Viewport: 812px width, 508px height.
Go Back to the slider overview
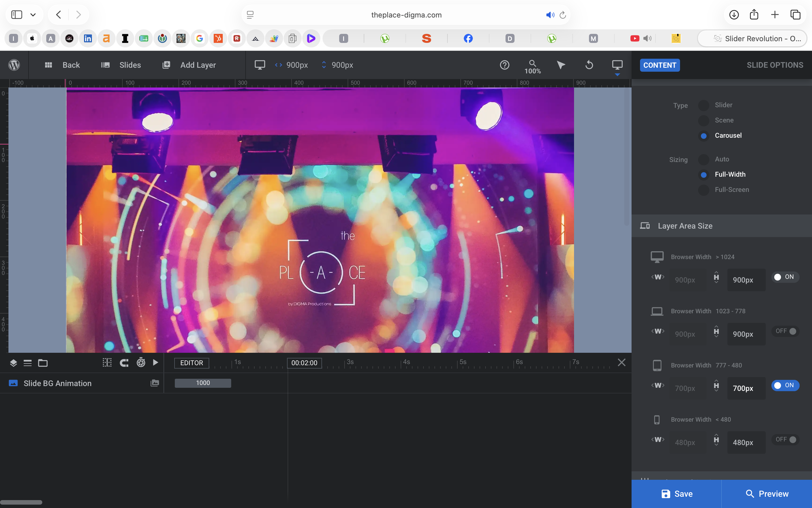click(62, 65)
